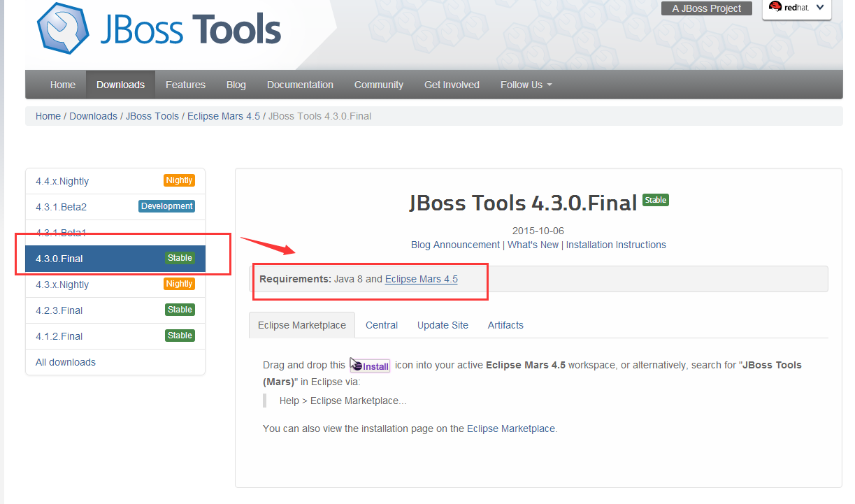The width and height of the screenshot is (855, 504).
Task: Select the Stable badge next to 4.3.0.Final
Action: click(180, 258)
